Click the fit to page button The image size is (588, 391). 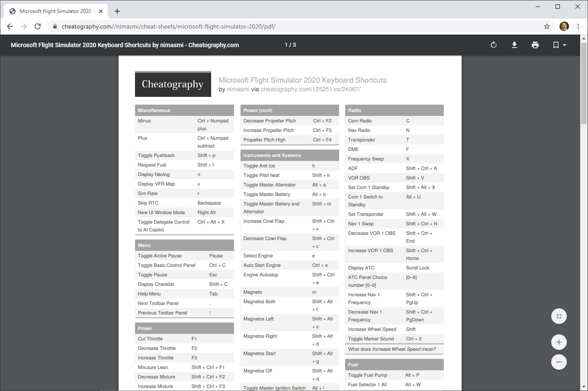tap(559, 316)
